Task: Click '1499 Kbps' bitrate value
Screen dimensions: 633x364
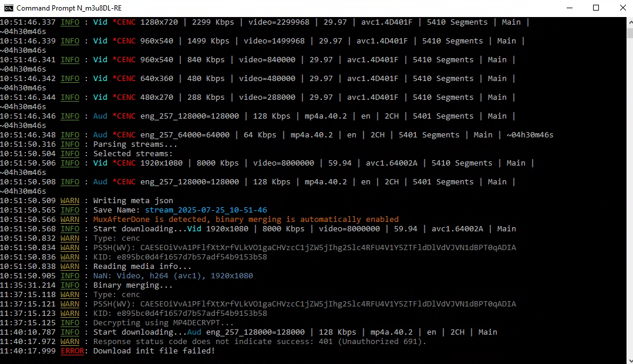Action: click(x=208, y=41)
